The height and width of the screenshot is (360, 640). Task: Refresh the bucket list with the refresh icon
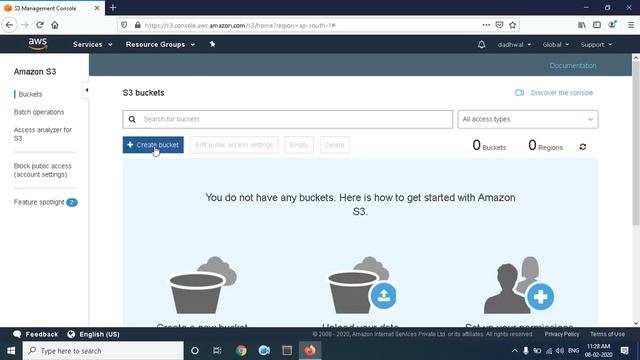(583, 147)
